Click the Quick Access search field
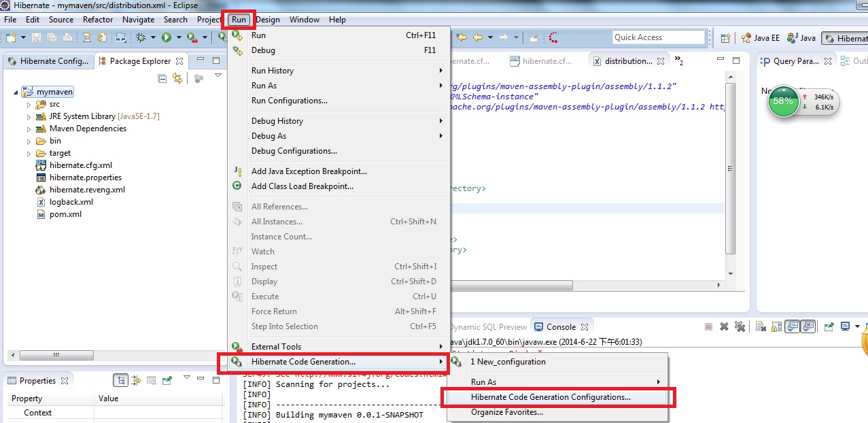Screen dimensions: 868x423 (x=658, y=37)
